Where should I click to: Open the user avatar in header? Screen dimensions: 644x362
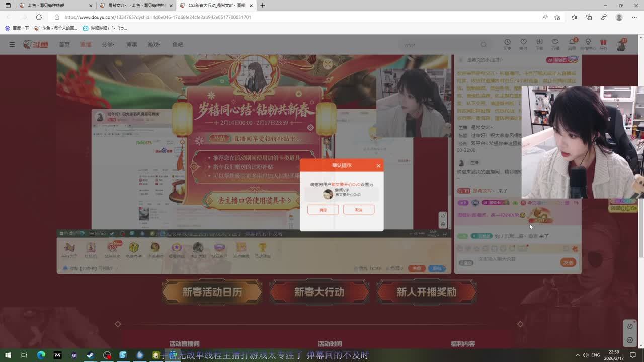pos(622,45)
